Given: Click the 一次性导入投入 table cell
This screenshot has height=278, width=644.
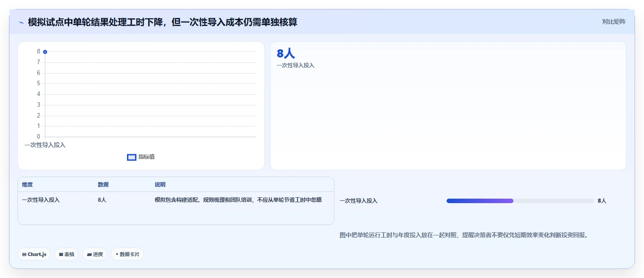Looking at the screenshot, I should (41, 200).
